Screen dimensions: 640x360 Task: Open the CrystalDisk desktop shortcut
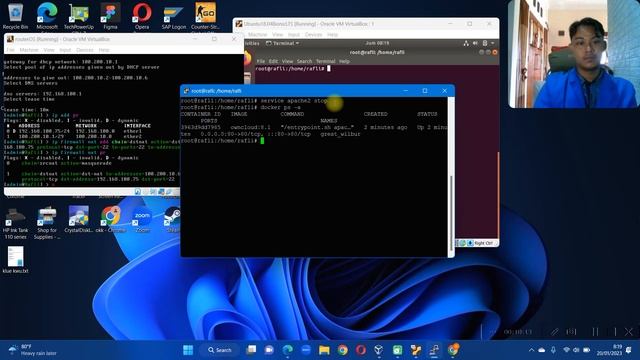(79, 220)
